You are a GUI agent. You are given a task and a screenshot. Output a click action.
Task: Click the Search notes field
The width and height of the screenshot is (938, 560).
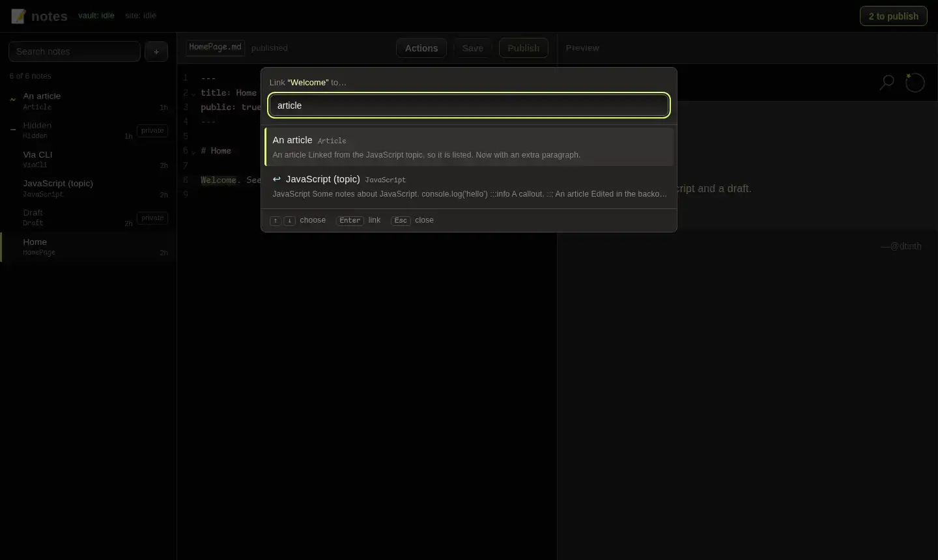click(74, 51)
